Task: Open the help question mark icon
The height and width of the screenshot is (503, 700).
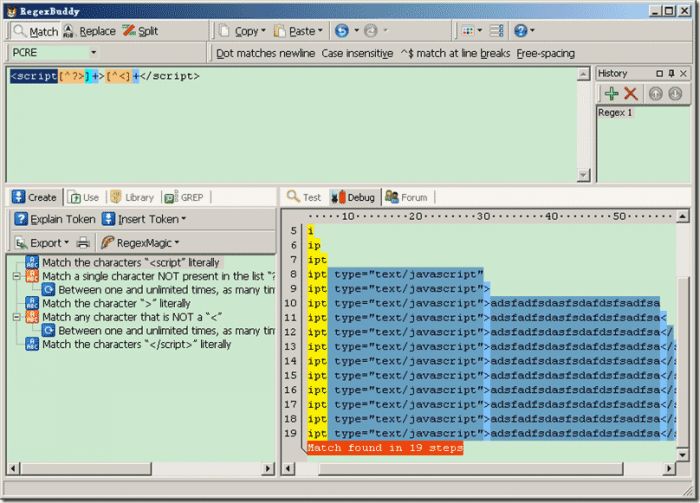Action: click(519, 31)
